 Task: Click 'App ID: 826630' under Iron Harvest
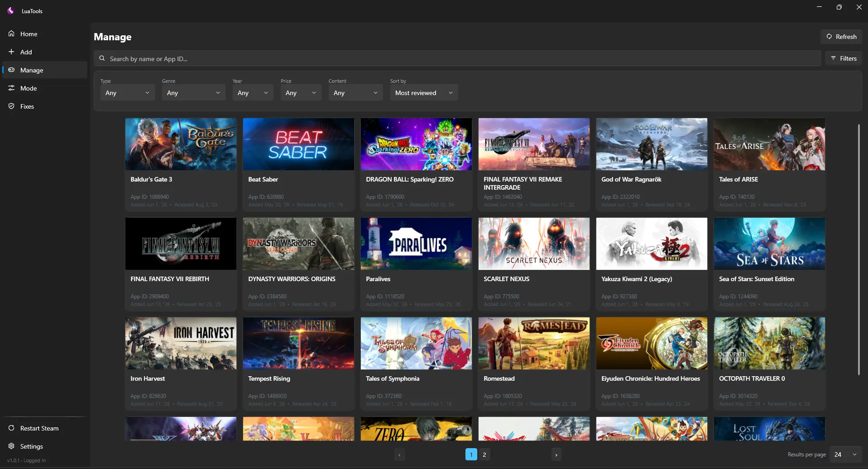coord(148,396)
